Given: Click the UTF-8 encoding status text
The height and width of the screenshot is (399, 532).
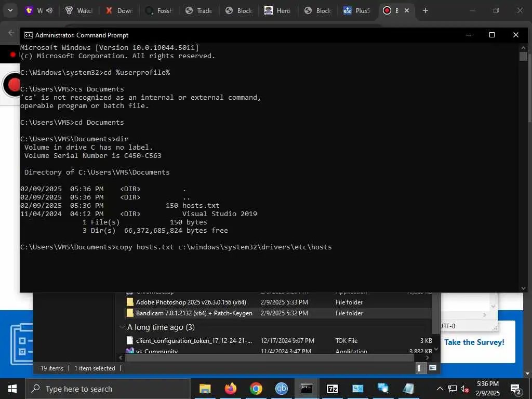Looking at the screenshot, I should coord(448,326).
